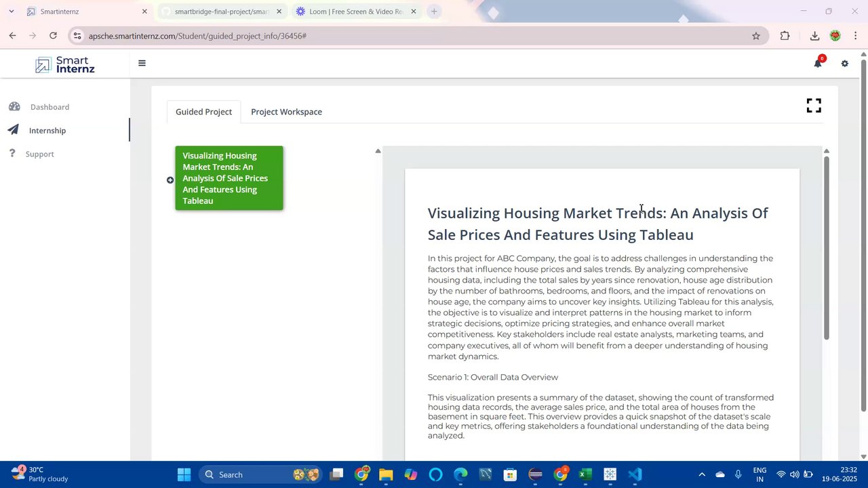Open Microsoft Store from the taskbar
The height and width of the screenshot is (488, 868).
coord(510,474)
